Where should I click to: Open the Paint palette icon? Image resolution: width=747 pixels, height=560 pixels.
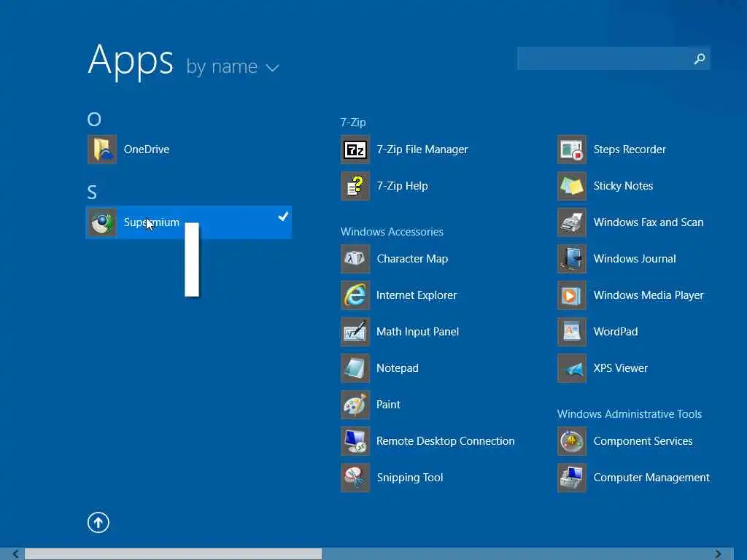[x=355, y=404]
